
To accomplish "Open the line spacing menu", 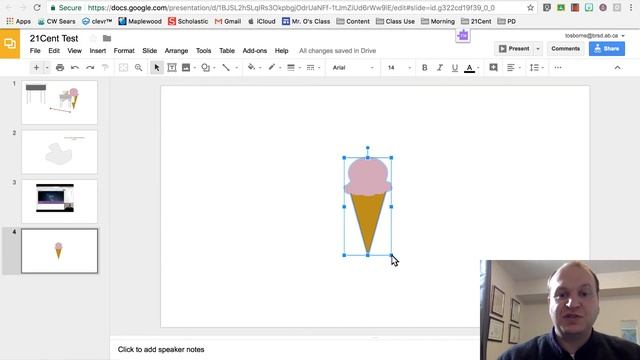I will click(x=534, y=68).
